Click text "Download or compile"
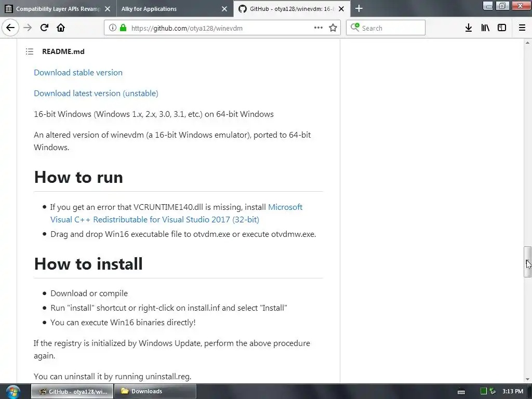The height and width of the screenshot is (399, 532). coord(89,294)
